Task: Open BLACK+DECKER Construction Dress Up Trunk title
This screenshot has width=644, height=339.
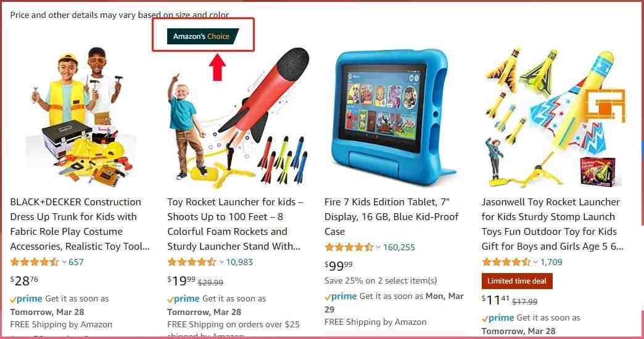Action: 80,224
